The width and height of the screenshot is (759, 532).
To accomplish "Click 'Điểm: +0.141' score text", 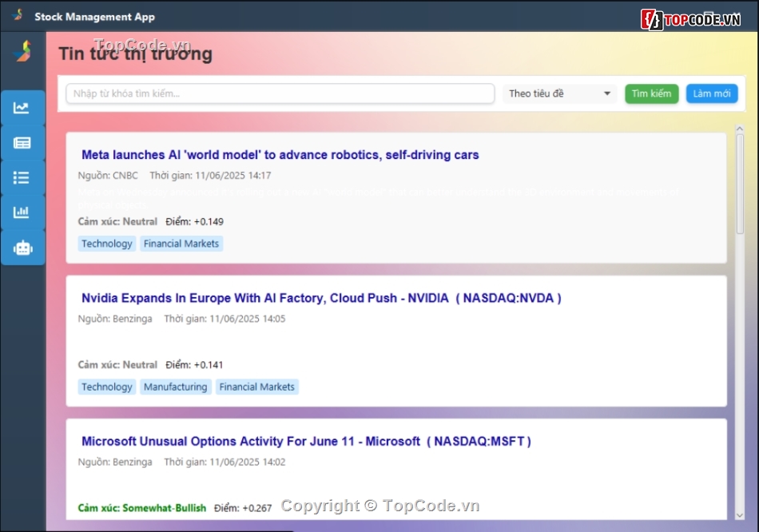I will click(195, 365).
